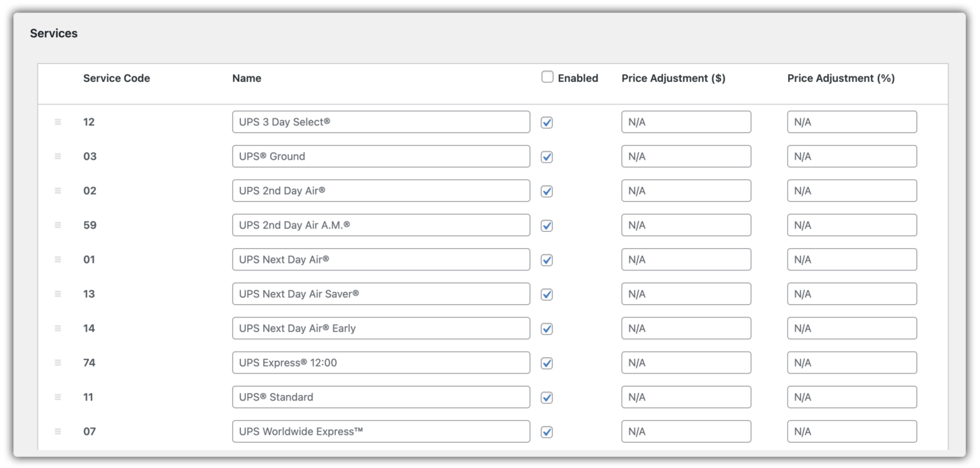Edit percent price adjustment for code 13
Screen dimensions: 980x468
852,294
